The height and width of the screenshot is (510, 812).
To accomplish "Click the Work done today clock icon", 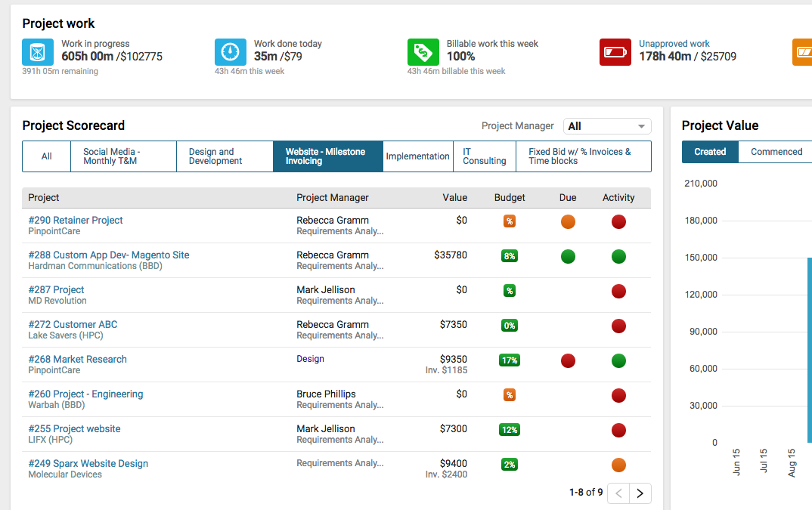I will (x=230, y=52).
